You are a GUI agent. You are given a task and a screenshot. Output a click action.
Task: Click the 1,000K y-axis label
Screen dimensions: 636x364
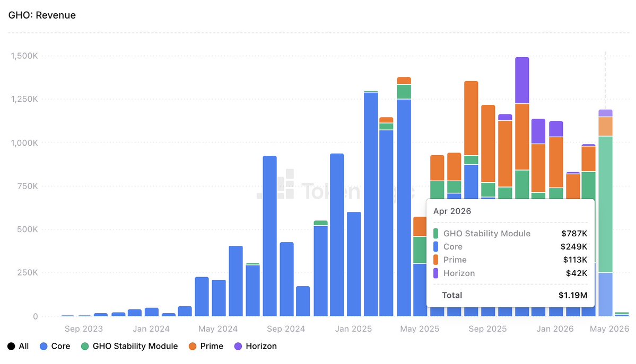pos(24,143)
